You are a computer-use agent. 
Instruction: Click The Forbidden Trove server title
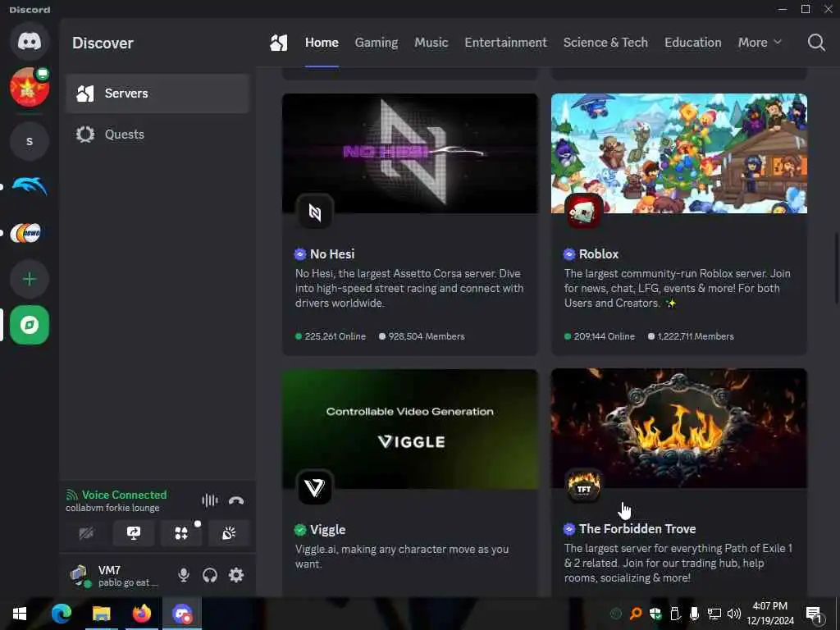[x=637, y=529]
